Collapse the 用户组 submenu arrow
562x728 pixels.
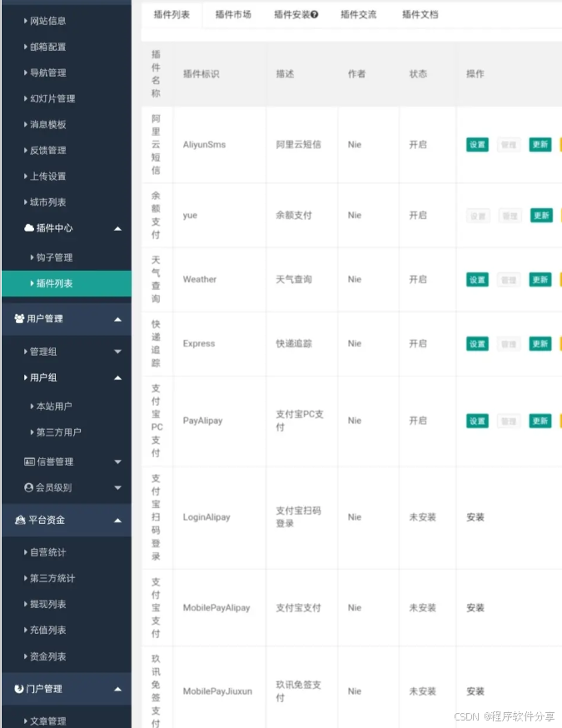(117, 378)
